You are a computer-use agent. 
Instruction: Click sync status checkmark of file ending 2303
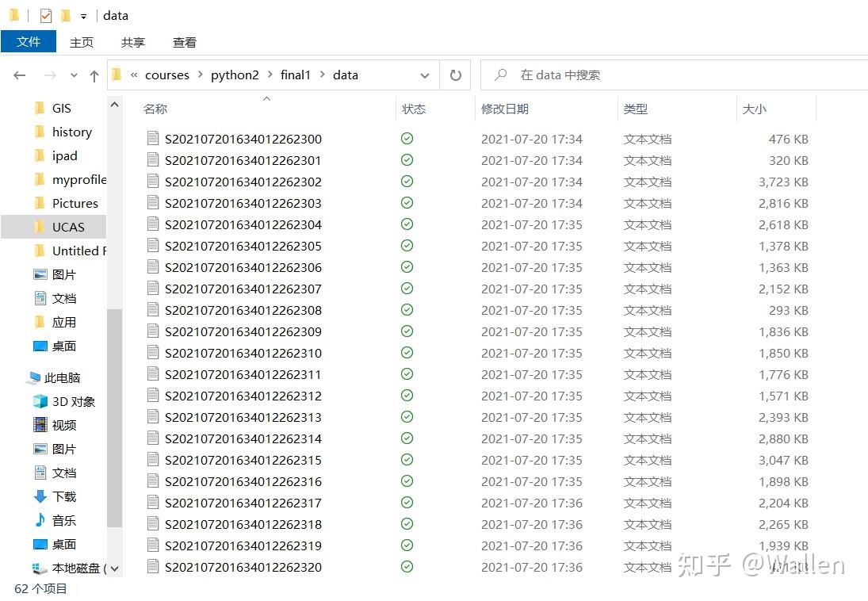[407, 203]
